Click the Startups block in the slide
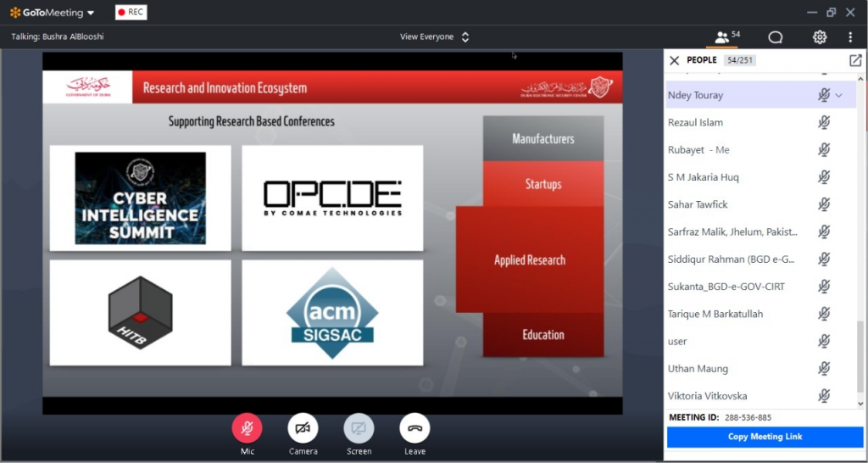Image resolution: width=868 pixels, height=463 pixels. tap(543, 184)
